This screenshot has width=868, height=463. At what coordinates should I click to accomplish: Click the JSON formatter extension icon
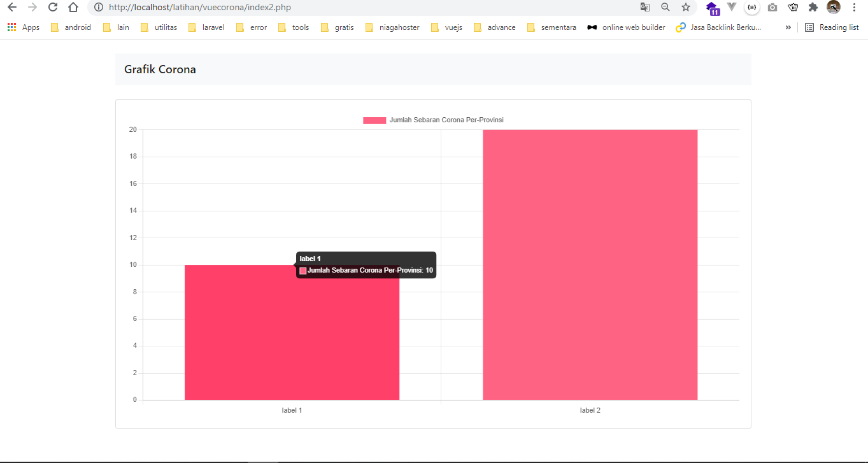coord(751,8)
